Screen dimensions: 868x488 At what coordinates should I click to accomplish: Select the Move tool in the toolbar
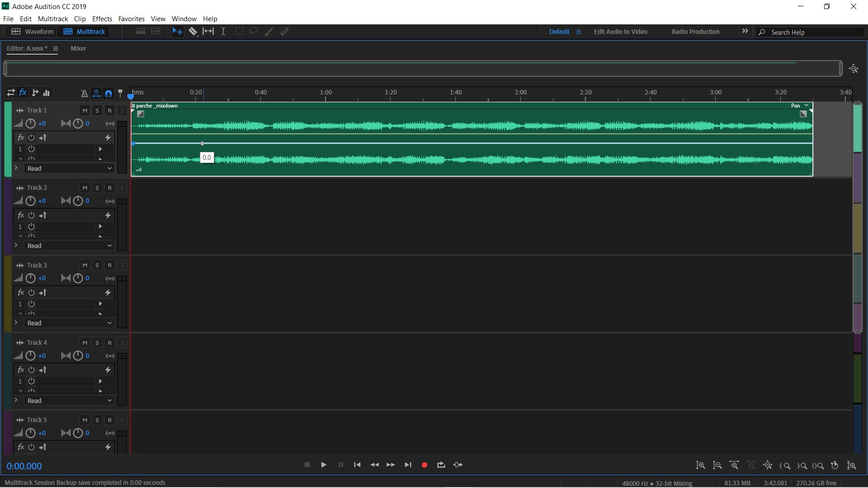[177, 31]
